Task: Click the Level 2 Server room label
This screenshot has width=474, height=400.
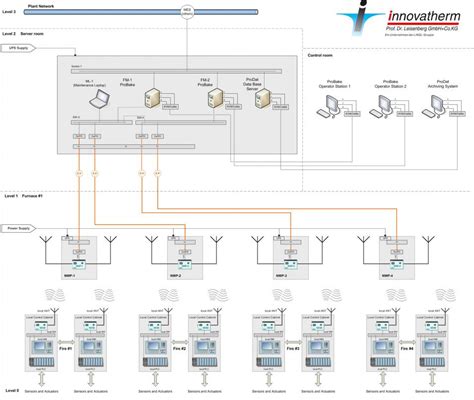Action: (23, 34)
